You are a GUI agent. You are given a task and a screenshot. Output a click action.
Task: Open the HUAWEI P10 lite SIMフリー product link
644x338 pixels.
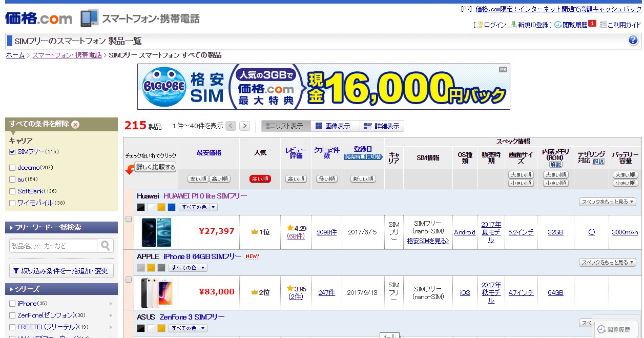pos(205,196)
